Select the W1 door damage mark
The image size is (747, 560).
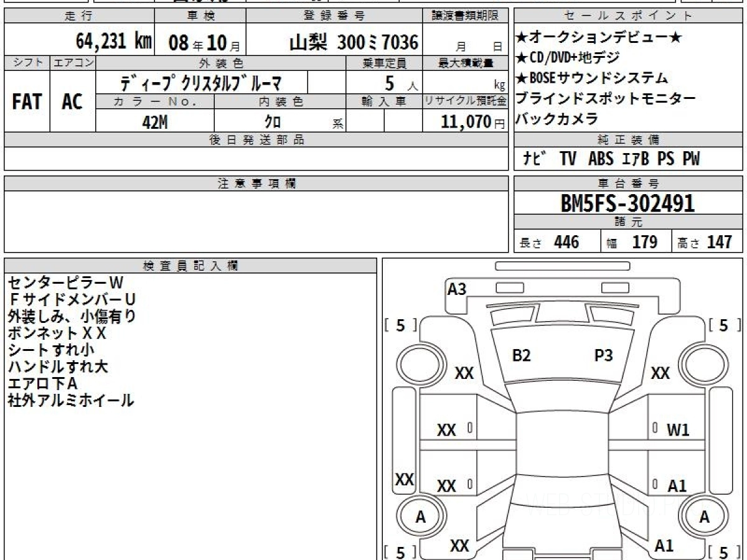tap(678, 430)
